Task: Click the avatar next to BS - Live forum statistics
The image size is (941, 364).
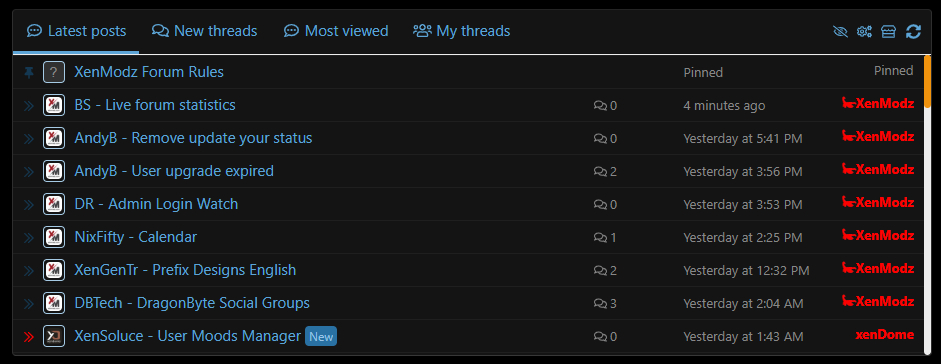Action: click(54, 106)
